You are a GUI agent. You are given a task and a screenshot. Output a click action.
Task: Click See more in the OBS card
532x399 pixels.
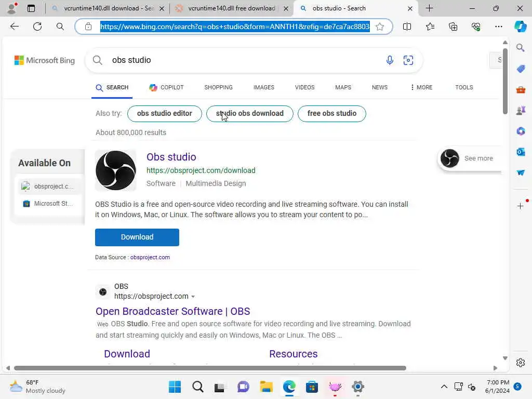point(478,158)
